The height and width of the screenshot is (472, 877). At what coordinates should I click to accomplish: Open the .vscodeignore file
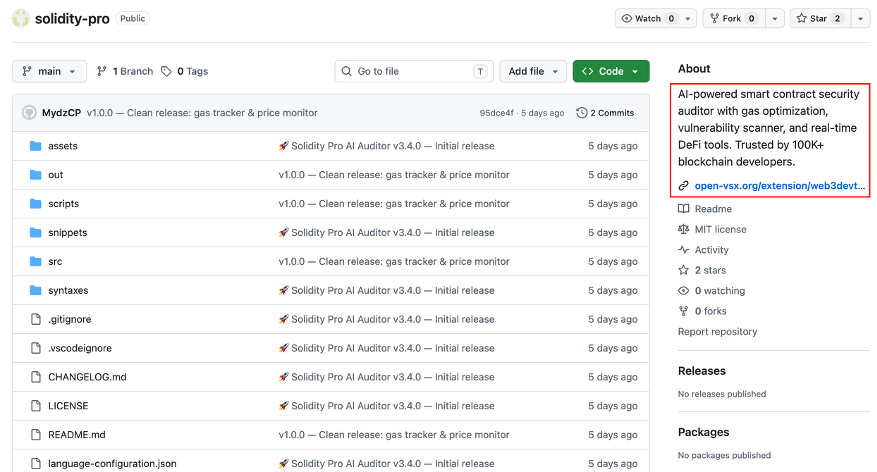80,348
